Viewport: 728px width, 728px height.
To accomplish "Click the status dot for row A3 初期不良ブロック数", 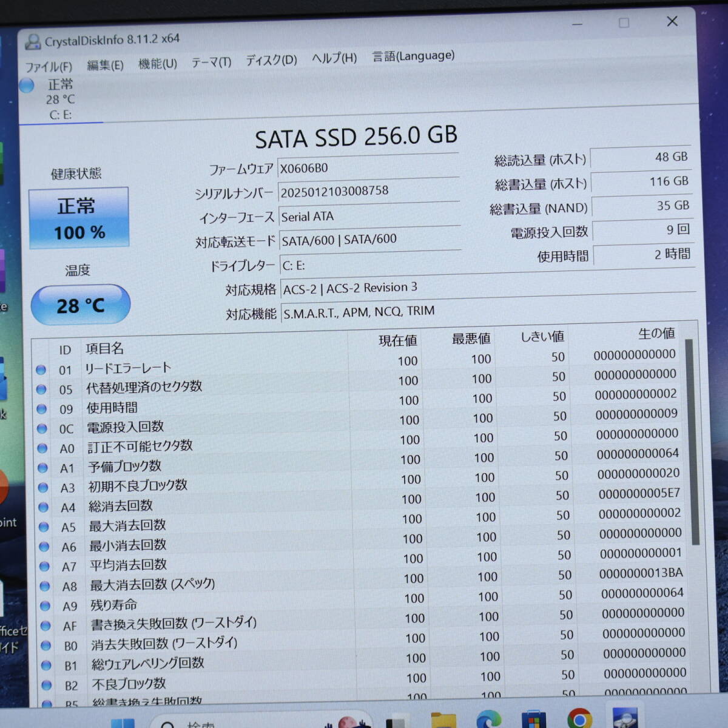I will coord(43,487).
